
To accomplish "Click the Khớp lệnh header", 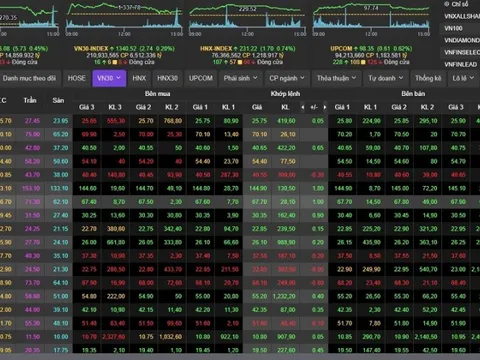I will pyautogui.click(x=285, y=94).
